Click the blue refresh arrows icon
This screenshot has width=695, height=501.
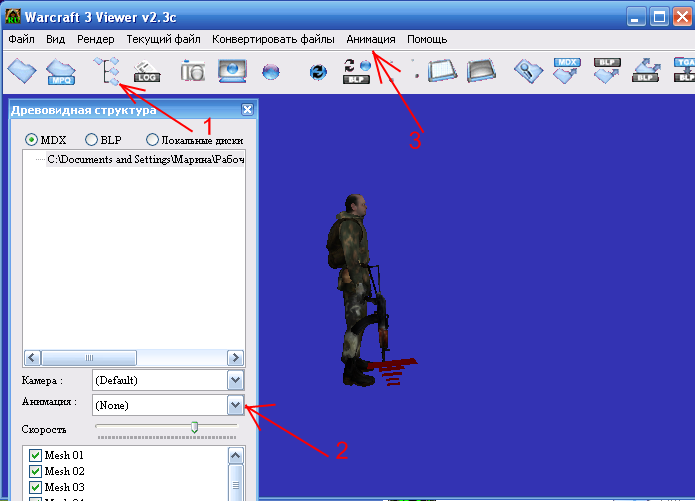coord(318,72)
